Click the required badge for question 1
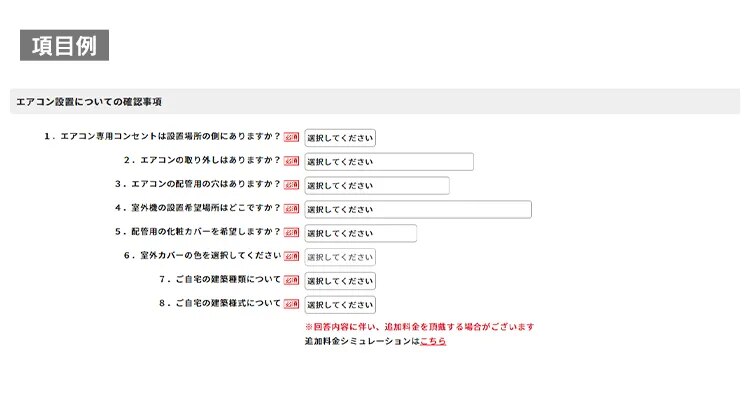Viewport: 750px width, 400px height. click(x=292, y=137)
